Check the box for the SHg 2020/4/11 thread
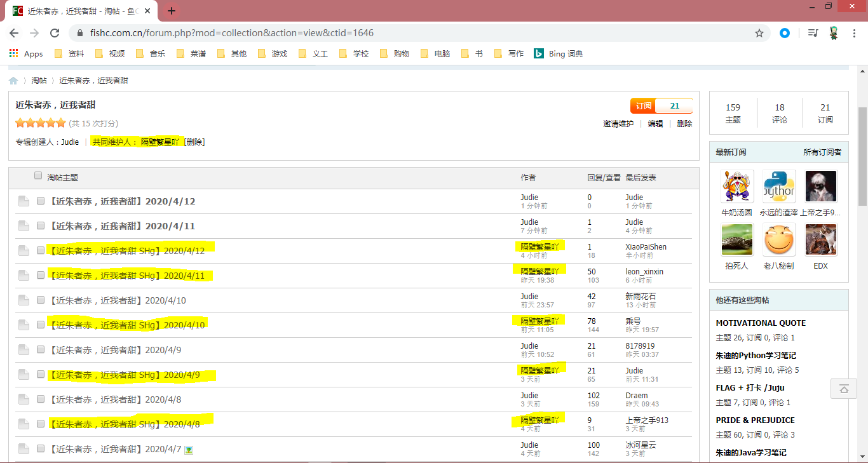This screenshot has width=868, height=463. click(41, 275)
